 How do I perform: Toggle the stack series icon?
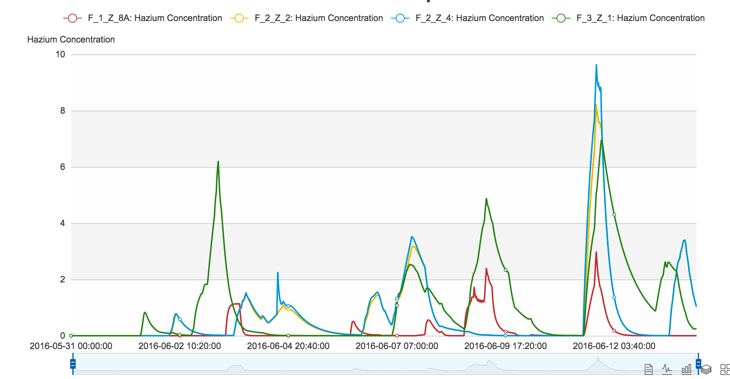[x=706, y=369]
